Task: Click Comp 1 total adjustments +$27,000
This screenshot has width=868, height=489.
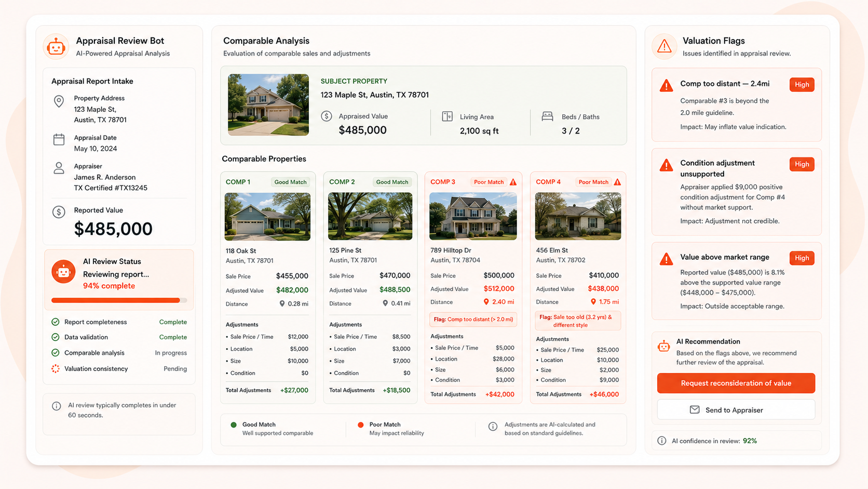Action: coord(294,390)
